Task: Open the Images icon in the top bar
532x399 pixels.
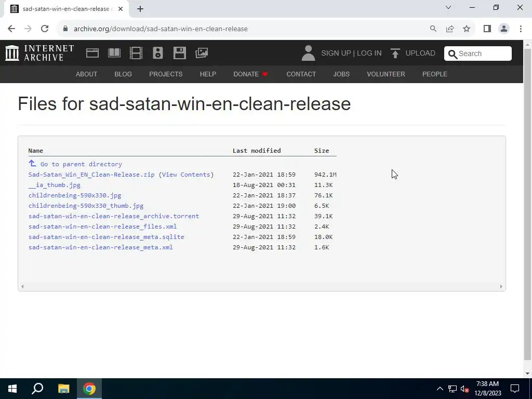Action: click(202, 53)
